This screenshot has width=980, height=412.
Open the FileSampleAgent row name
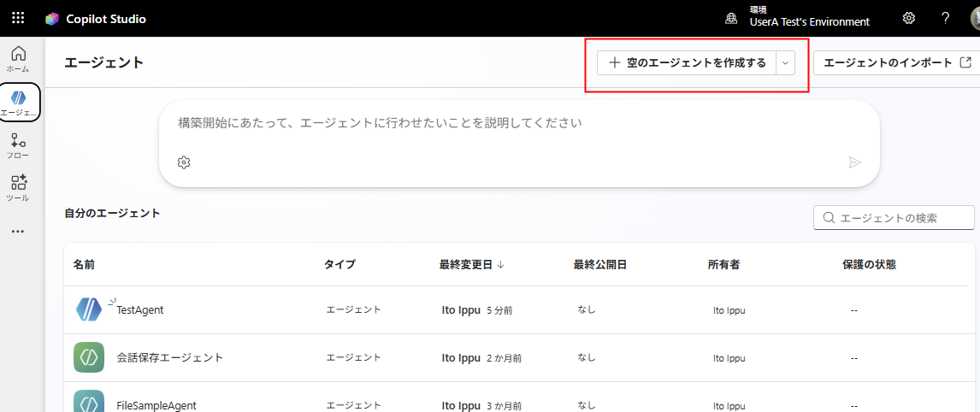point(156,405)
